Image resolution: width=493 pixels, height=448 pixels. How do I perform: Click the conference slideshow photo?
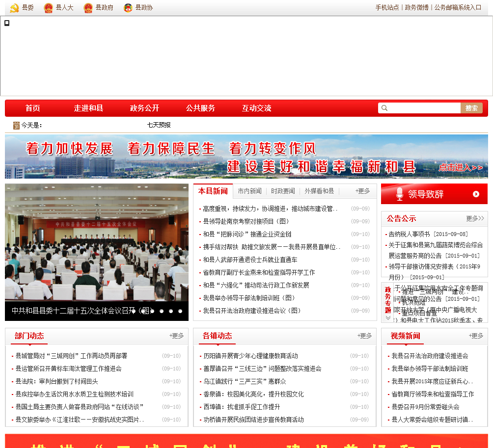point(97,242)
